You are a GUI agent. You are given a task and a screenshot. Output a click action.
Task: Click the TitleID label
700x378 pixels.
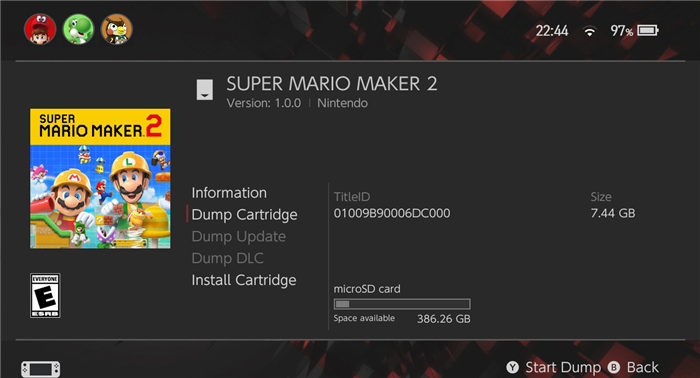pyautogui.click(x=352, y=197)
